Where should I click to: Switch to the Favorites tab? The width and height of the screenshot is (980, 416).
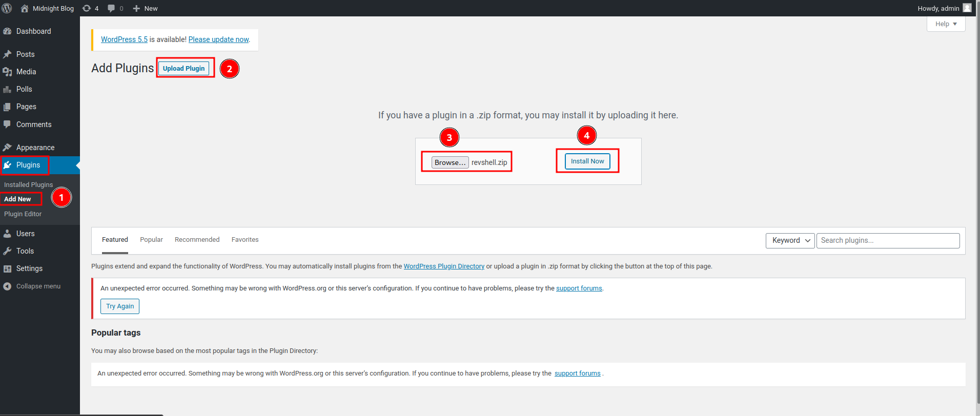tap(245, 240)
